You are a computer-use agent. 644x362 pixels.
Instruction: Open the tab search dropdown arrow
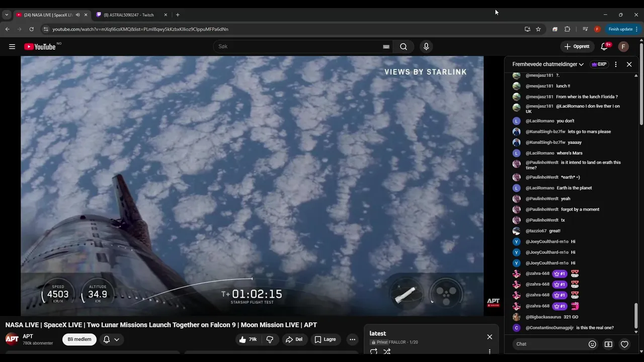[7, 15]
